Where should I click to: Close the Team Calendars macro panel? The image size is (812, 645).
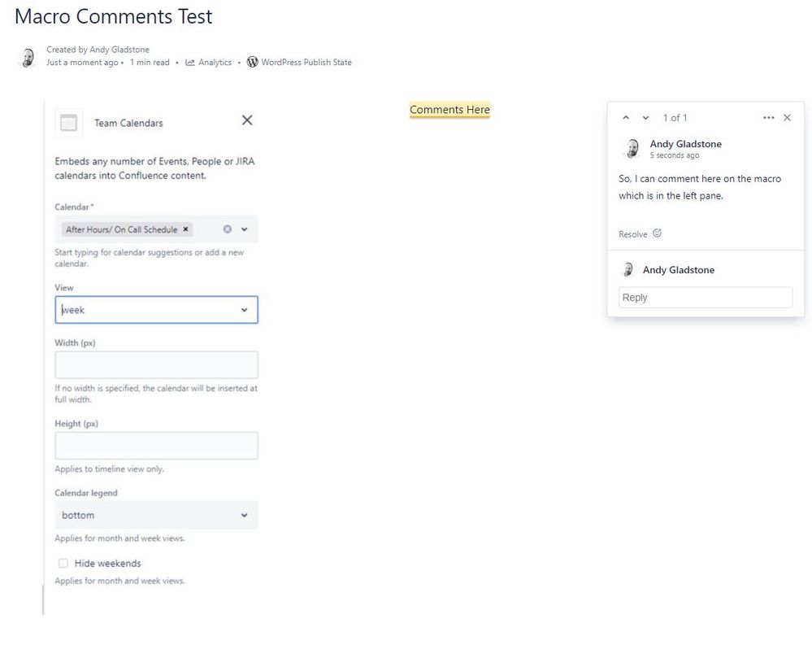pyautogui.click(x=247, y=120)
